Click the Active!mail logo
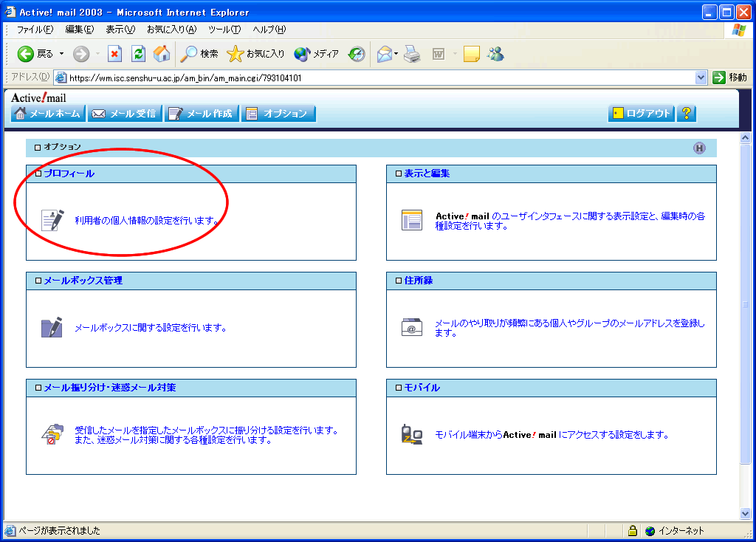Screen dimensions: 756x542 coord(38,98)
